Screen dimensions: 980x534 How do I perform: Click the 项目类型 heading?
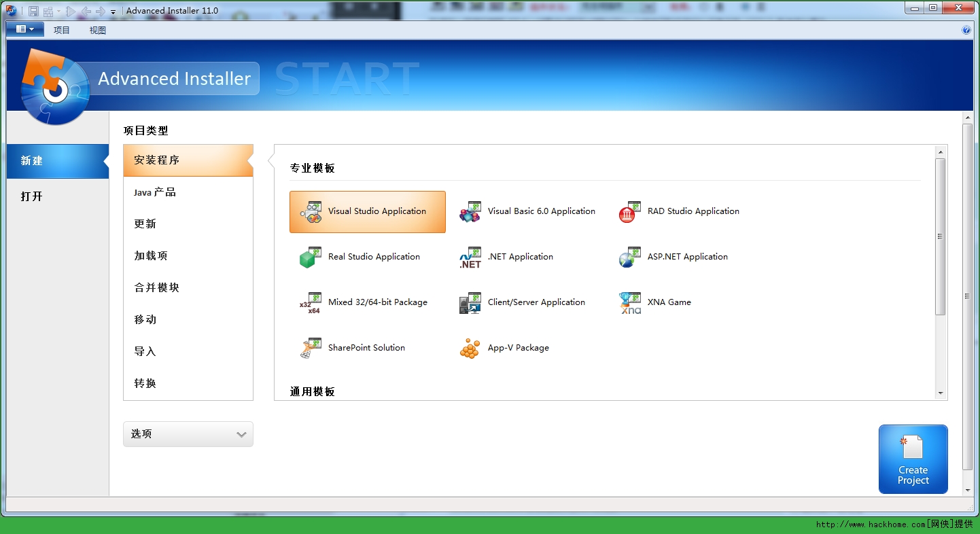point(145,130)
